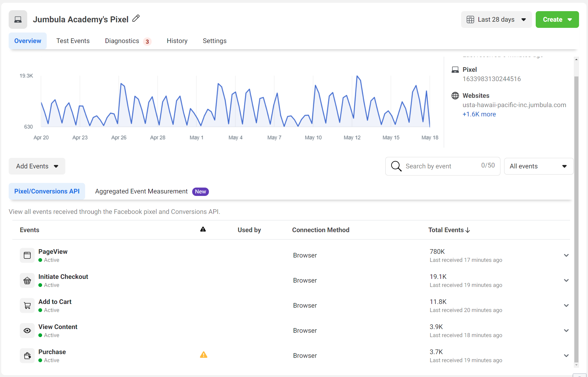The image size is (588, 377).
Task: Click the View Content event name
Action: coord(58,327)
